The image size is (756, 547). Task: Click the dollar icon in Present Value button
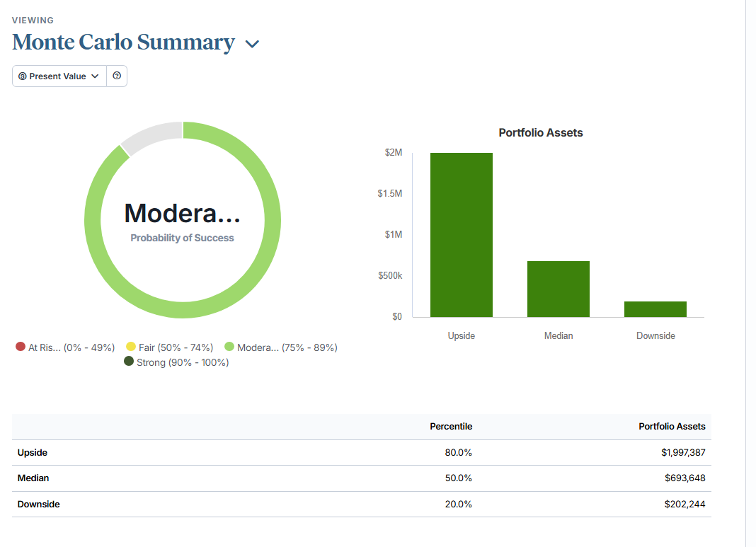(x=23, y=76)
